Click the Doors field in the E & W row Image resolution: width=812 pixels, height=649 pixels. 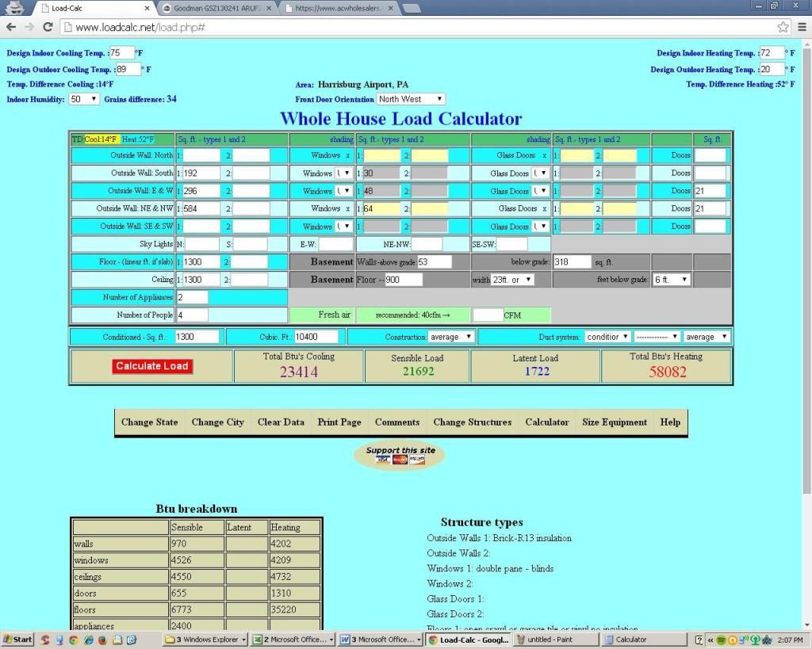pyautogui.click(x=710, y=191)
